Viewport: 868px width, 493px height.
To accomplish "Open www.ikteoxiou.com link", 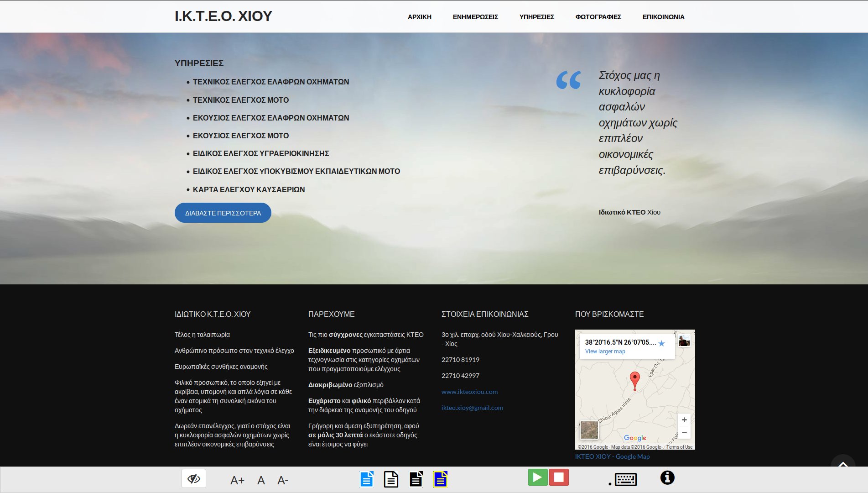I will click(469, 392).
